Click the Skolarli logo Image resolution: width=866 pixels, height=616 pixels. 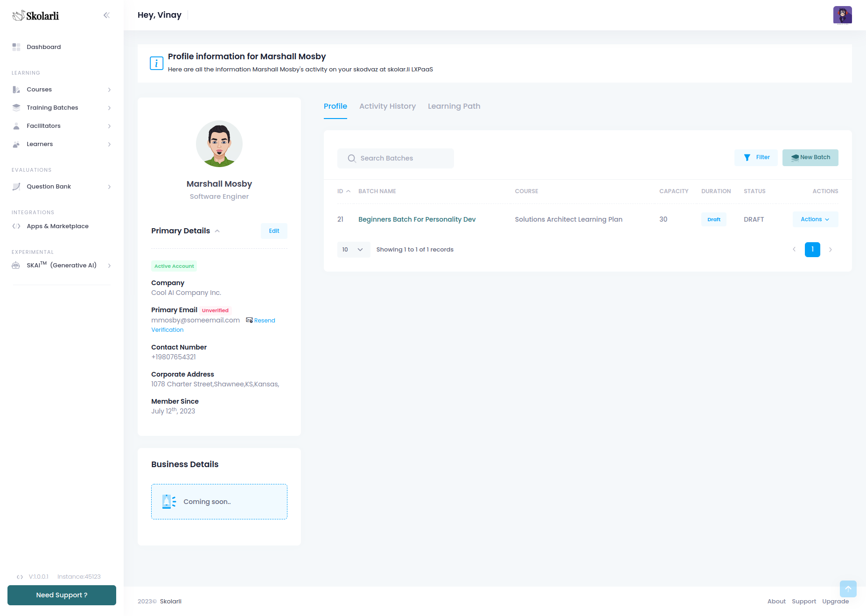tap(36, 16)
